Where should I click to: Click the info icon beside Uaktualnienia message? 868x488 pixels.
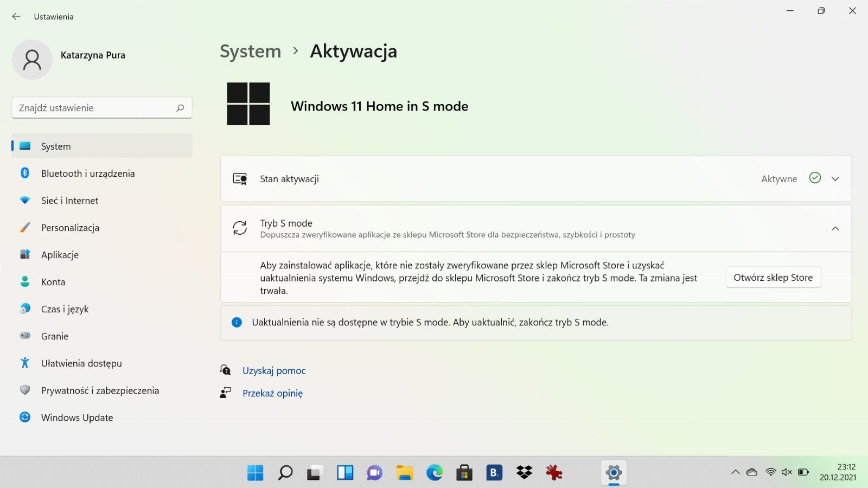237,322
